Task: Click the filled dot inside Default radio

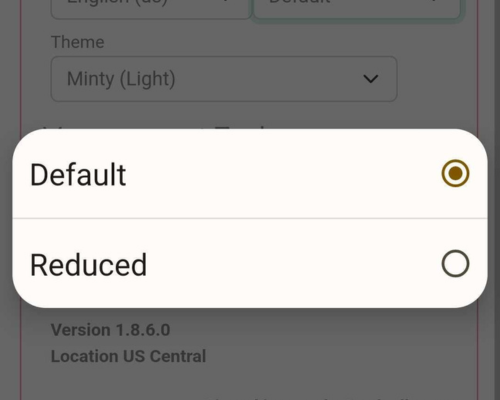Action: coord(455,173)
